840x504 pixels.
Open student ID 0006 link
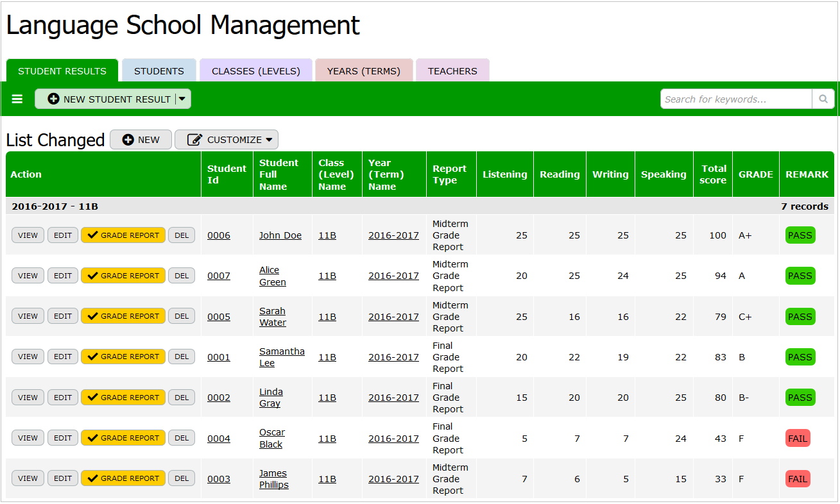point(219,235)
